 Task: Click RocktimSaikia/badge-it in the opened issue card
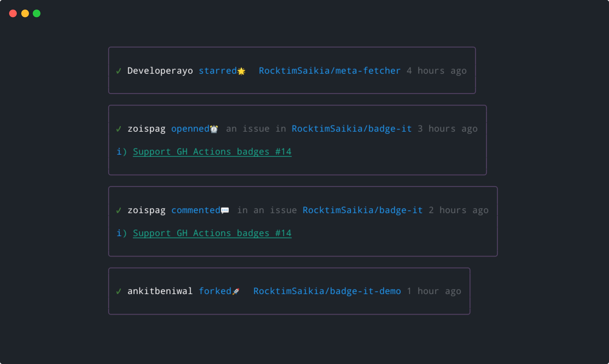click(x=352, y=129)
